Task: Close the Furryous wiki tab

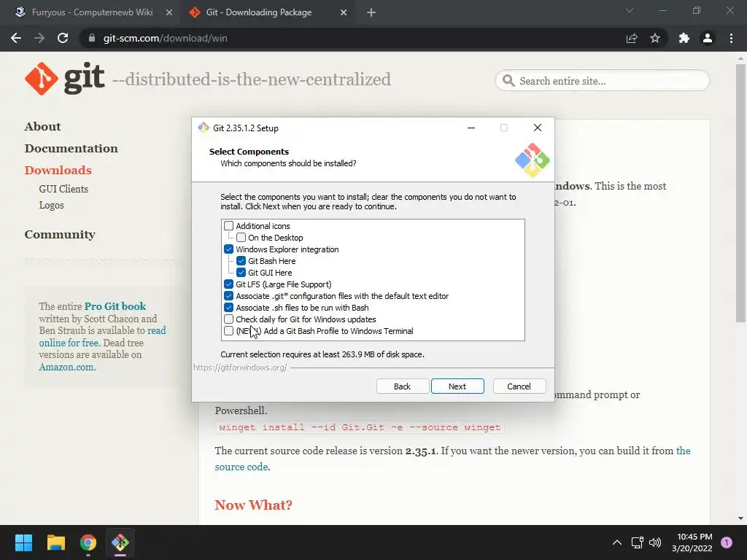Action: (169, 12)
